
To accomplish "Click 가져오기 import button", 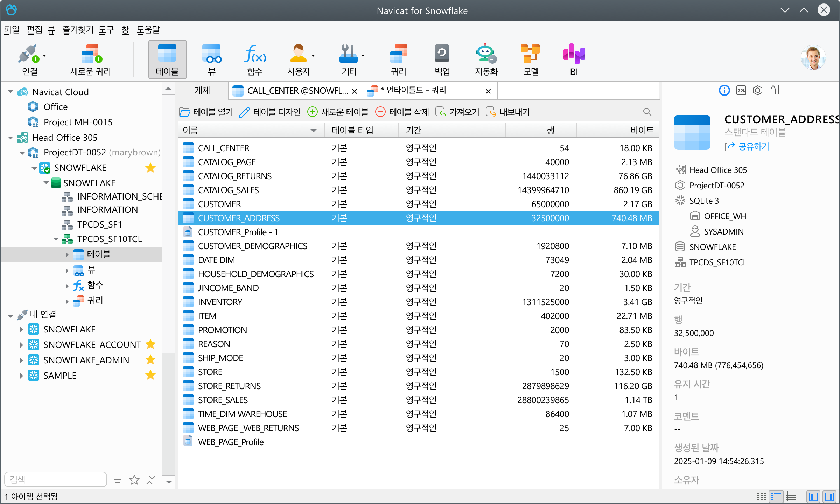I will [457, 112].
